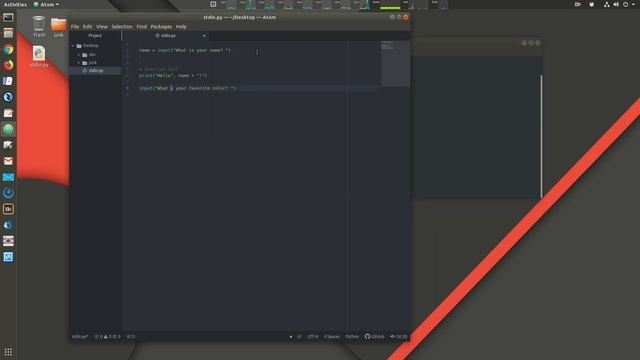Expand the junk folder in tree
This screenshot has height=360, width=640.
coord(79,62)
